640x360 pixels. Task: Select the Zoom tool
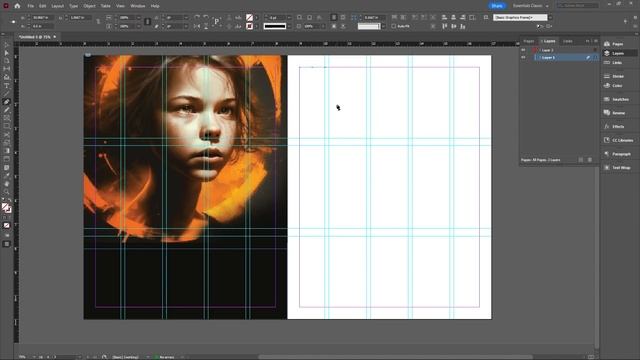click(7, 192)
